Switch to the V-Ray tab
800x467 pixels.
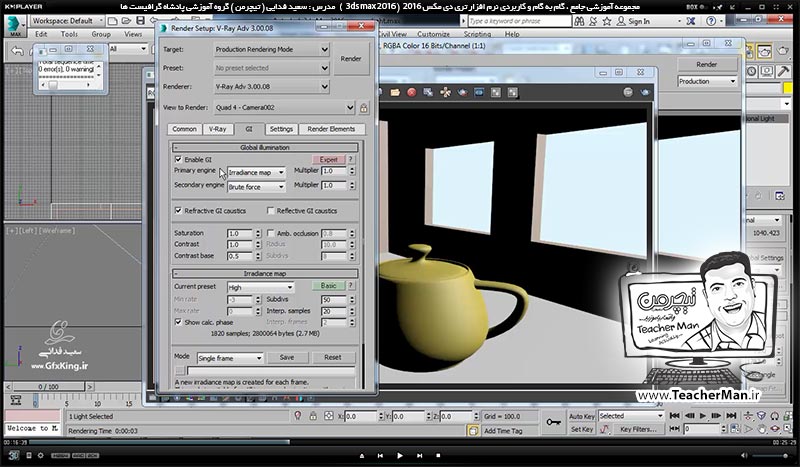pos(217,129)
